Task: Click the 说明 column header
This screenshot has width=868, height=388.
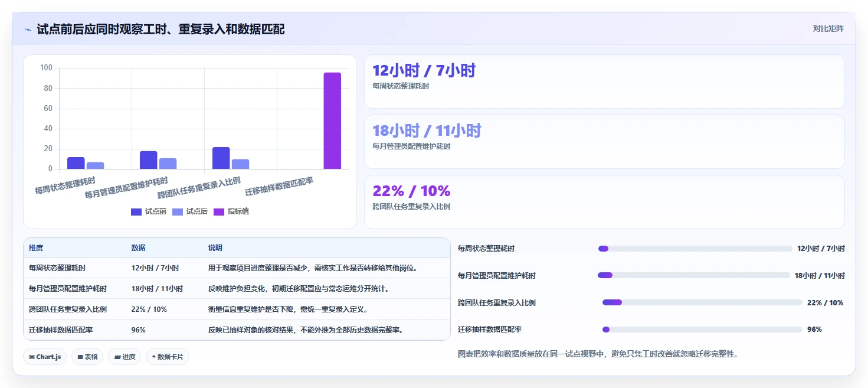Action: click(215, 248)
